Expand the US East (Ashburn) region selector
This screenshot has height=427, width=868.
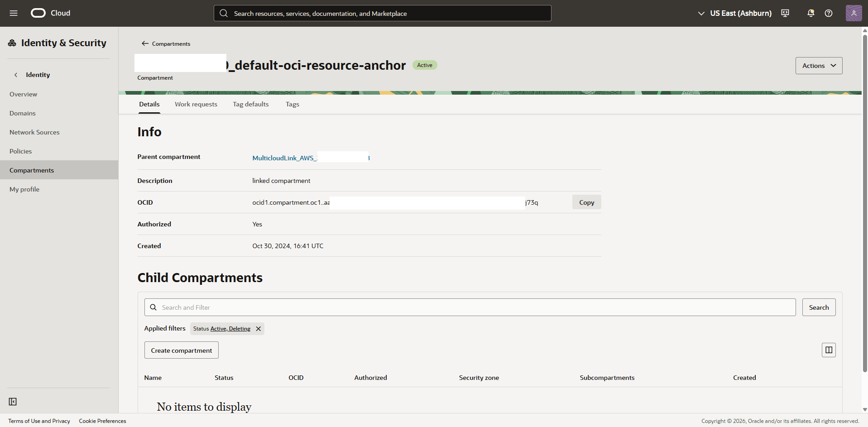point(734,13)
